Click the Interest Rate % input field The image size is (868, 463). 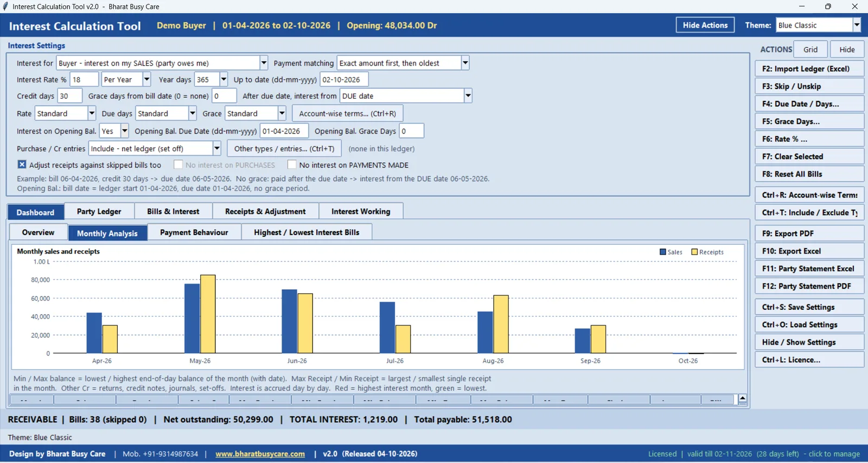(x=84, y=79)
